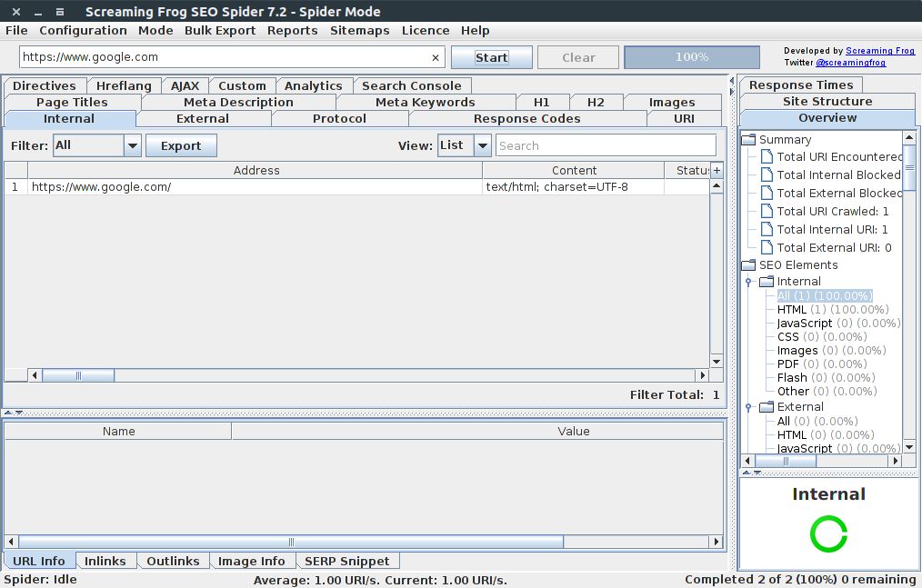Image resolution: width=922 pixels, height=588 pixels.
Task: Collapse the Internal tree node
Action: [x=748, y=282]
